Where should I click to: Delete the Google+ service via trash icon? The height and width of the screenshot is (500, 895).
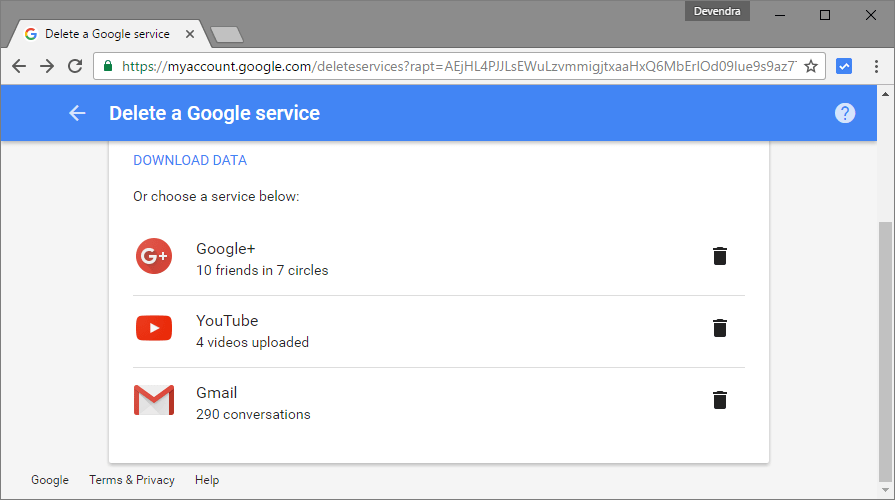click(719, 256)
